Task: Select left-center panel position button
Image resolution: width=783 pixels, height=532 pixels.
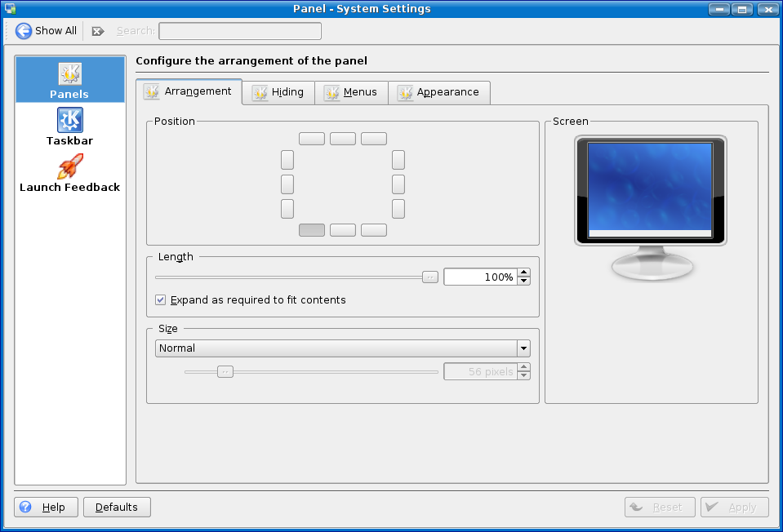Action: click(287, 184)
